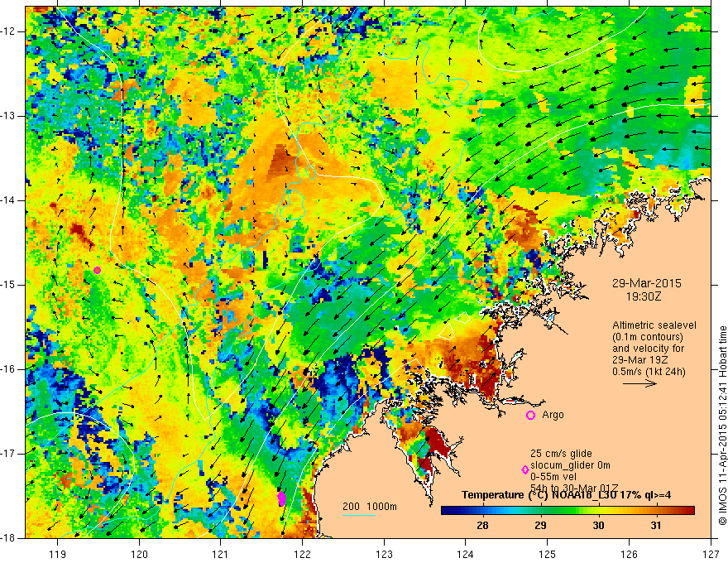This screenshot has width=728, height=563.
Task: Click the color bar value 31
Action: click(655, 526)
